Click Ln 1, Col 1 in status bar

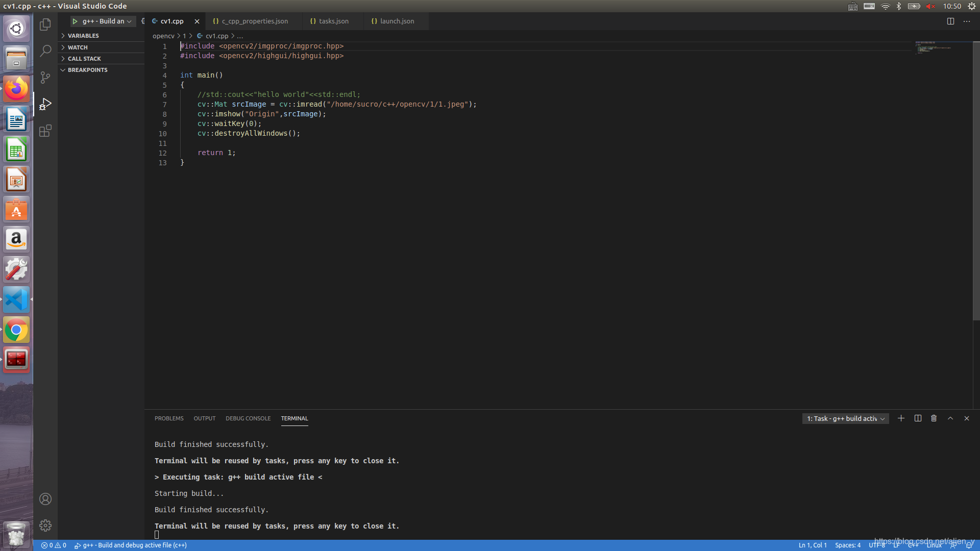point(813,545)
